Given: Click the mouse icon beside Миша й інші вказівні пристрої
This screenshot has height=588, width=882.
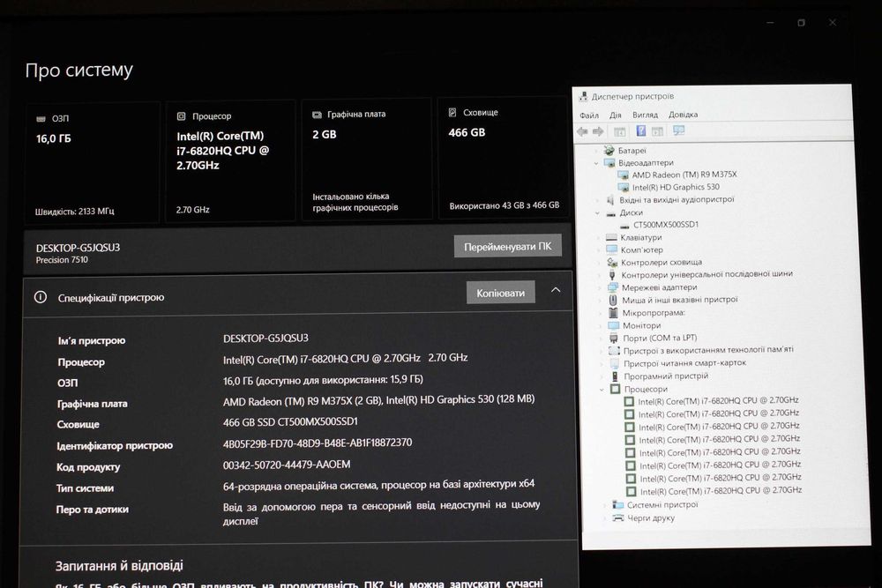Looking at the screenshot, I should tap(613, 301).
